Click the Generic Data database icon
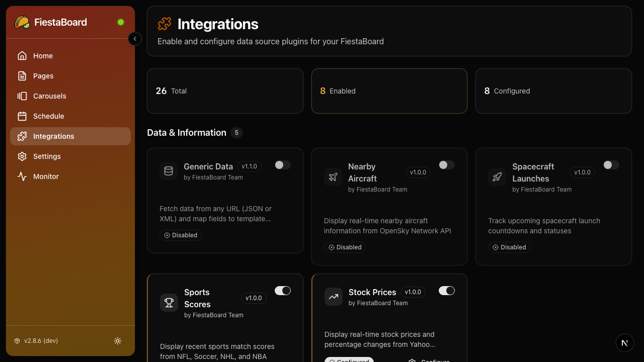The image size is (644, 362). [x=169, y=171]
